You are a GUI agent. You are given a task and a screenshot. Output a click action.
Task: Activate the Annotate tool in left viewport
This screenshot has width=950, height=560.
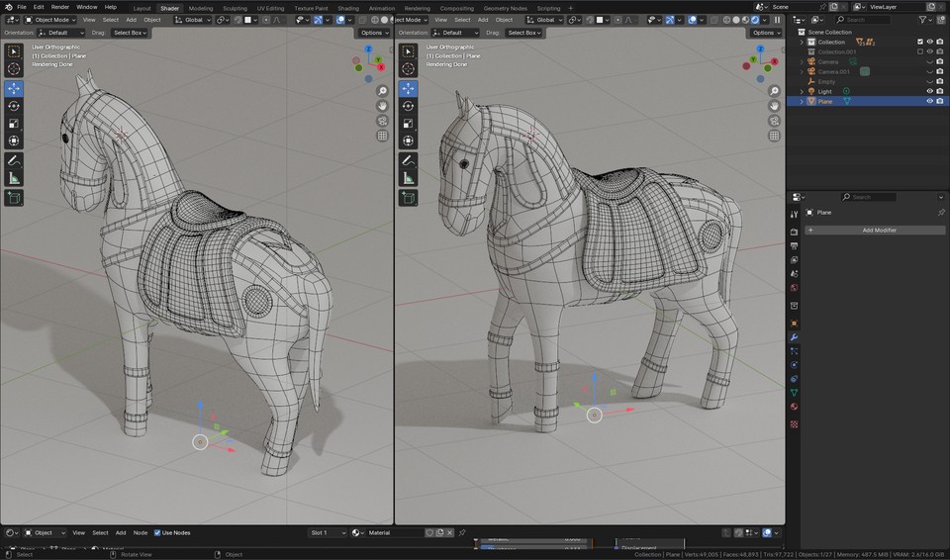[14, 160]
